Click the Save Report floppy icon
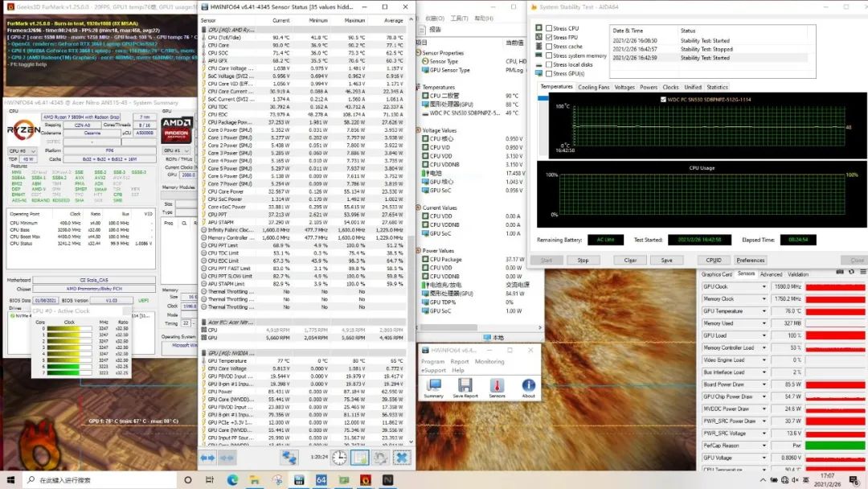Viewport: 868px width, 489px height. (x=465, y=386)
